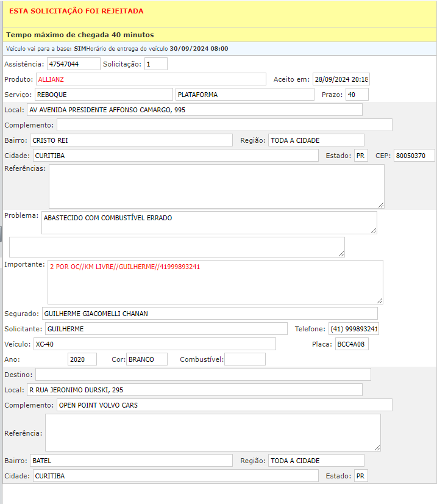Click the Problema text area
Viewport: 437px width, 504px height.
coord(208,222)
